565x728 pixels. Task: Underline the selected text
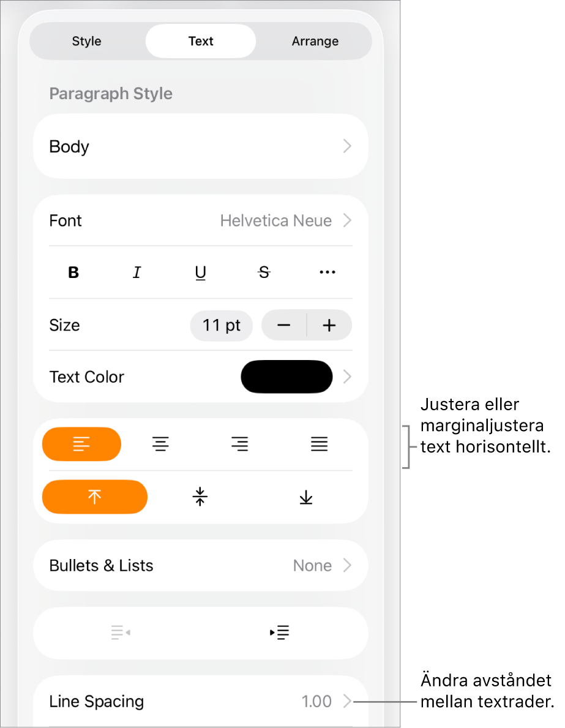pyautogui.click(x=201, y=273)
